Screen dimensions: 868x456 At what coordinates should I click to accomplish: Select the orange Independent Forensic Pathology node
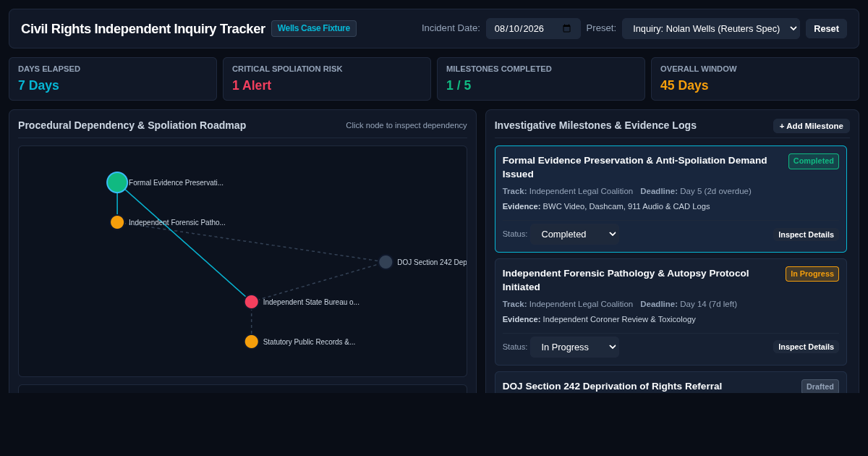coord(117,222)
